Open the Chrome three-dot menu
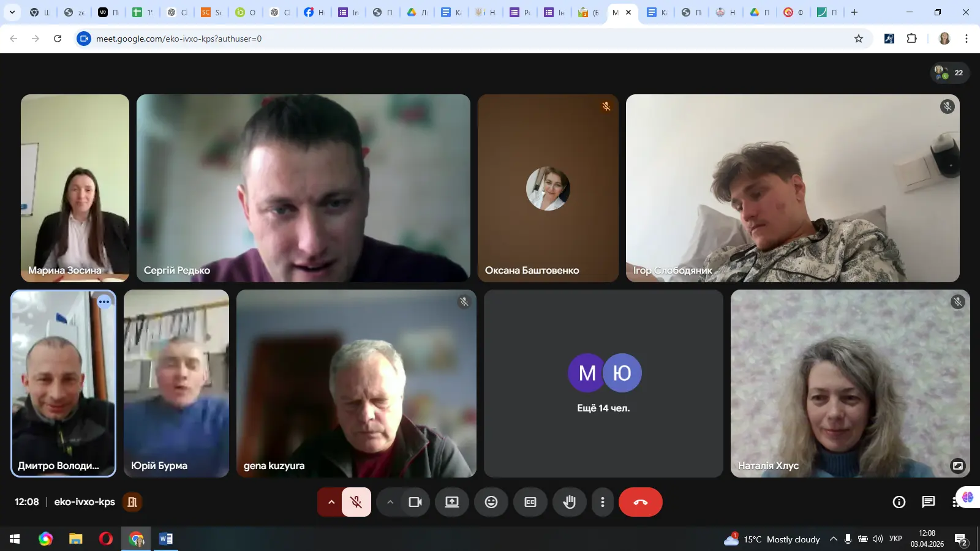Image resolution: width=980 pixels, height=551 pixels. [x=967, y=39]
